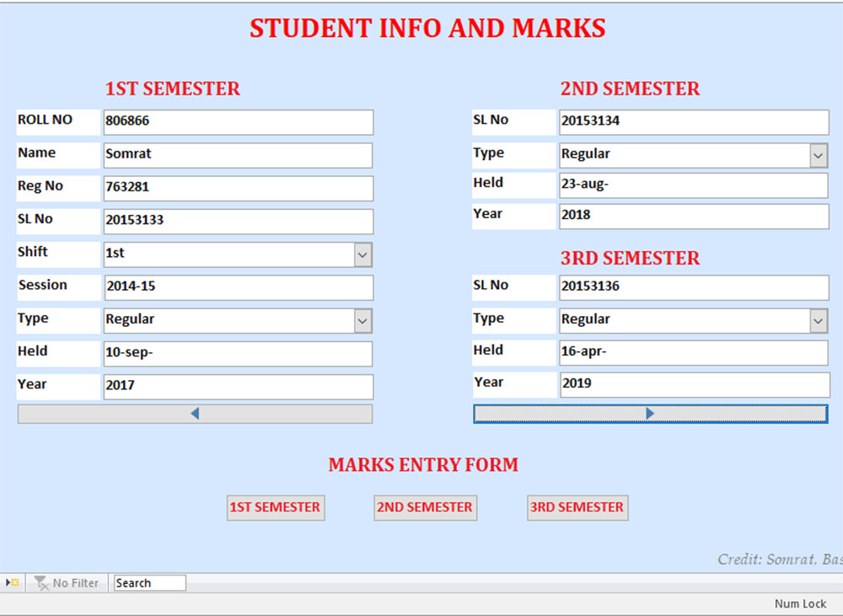Click the 2nd Semester Held field 23-aug-
Screen dimensions: 843x616
click(693, 185)
